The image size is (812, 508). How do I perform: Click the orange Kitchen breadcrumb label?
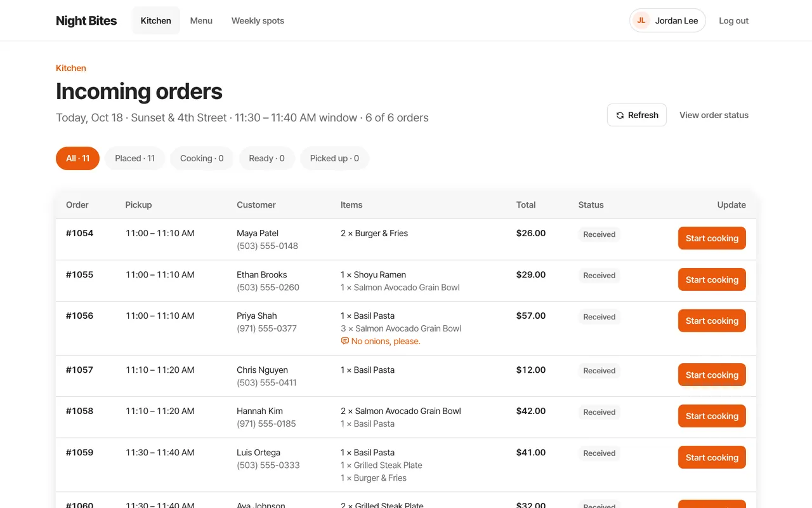tap(71, 68)
